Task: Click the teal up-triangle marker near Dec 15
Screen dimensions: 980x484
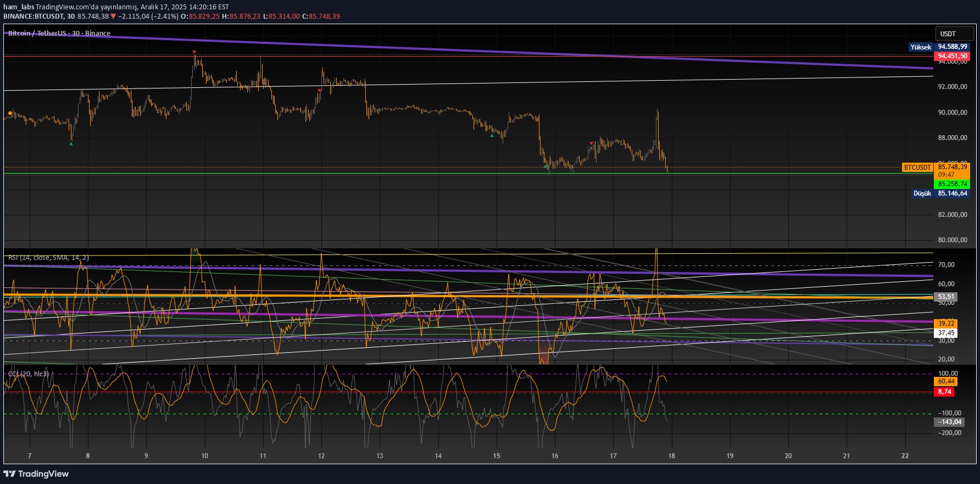Action: pos(492,136)
